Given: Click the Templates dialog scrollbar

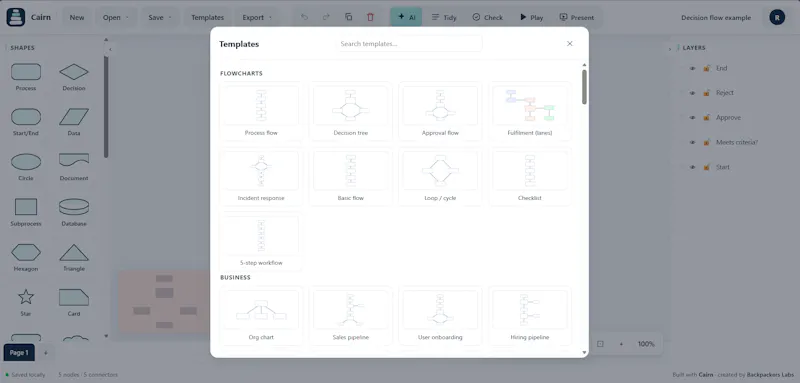Looking at the screenshot, I should click(x=584, y=87).
